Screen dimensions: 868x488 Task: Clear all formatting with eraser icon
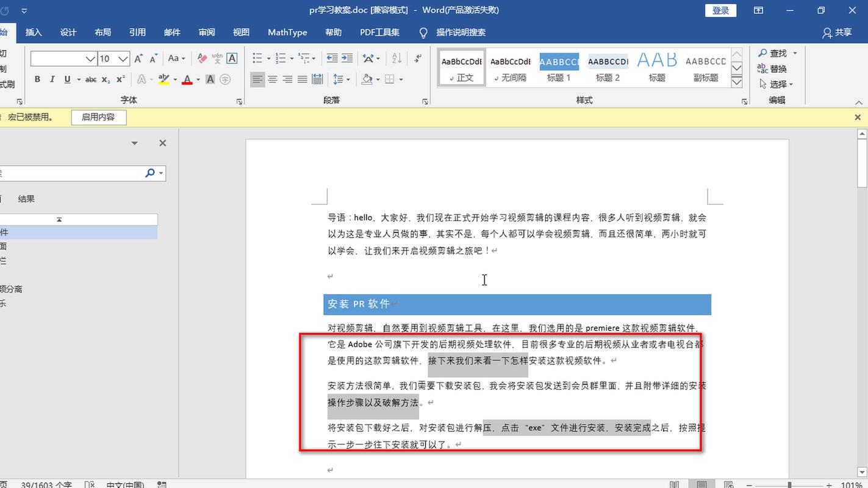(x=202, y=59)
